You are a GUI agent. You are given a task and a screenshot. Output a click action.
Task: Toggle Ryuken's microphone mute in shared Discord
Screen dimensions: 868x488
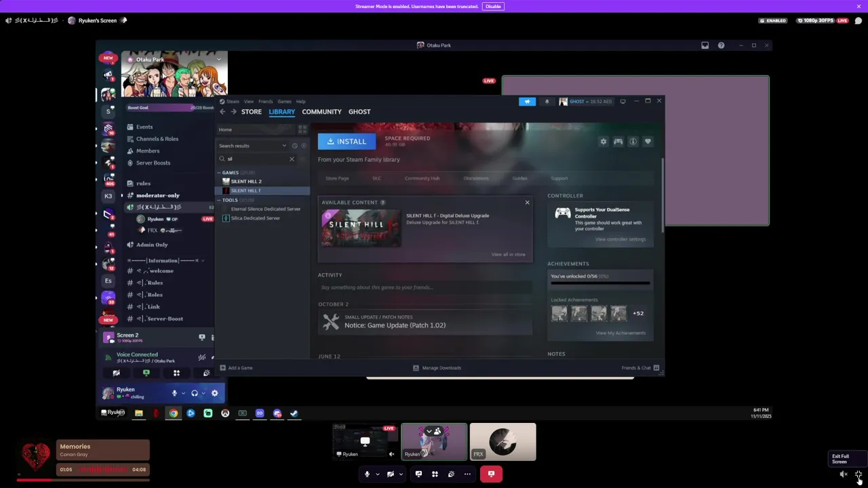[x=174, y=393]
